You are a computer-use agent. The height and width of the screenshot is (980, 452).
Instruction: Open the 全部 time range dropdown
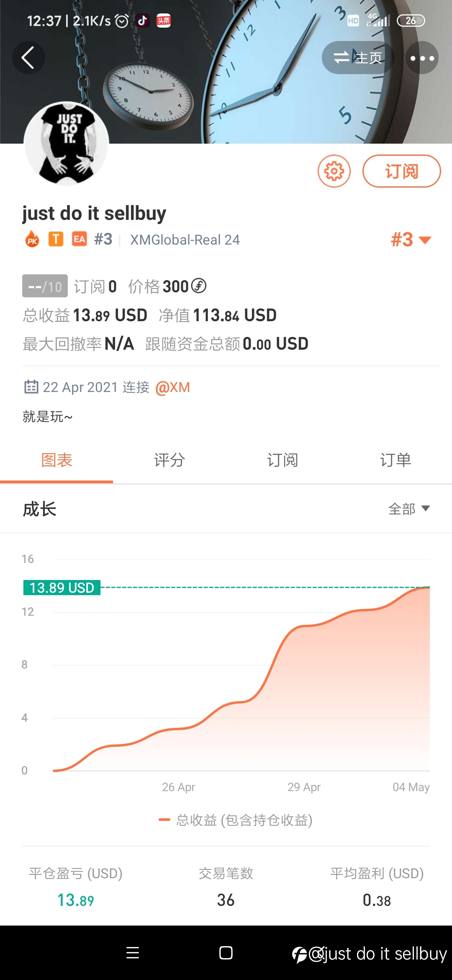tap(409, 508)
